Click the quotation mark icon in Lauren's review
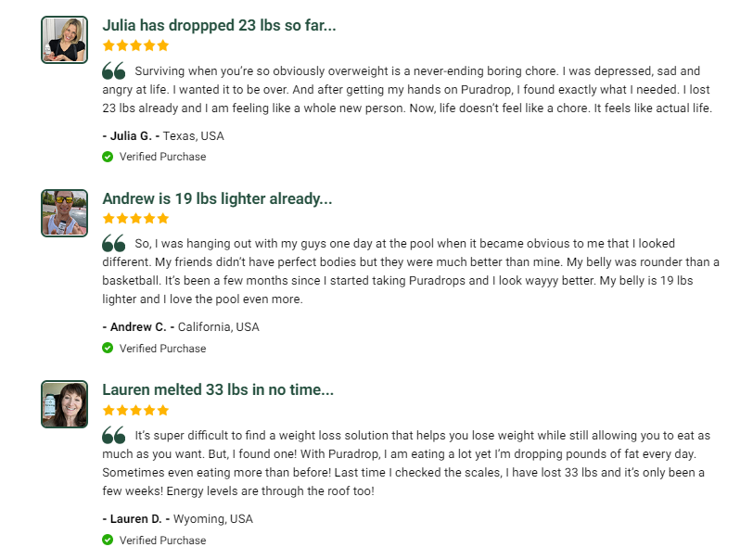 point(114,436)
